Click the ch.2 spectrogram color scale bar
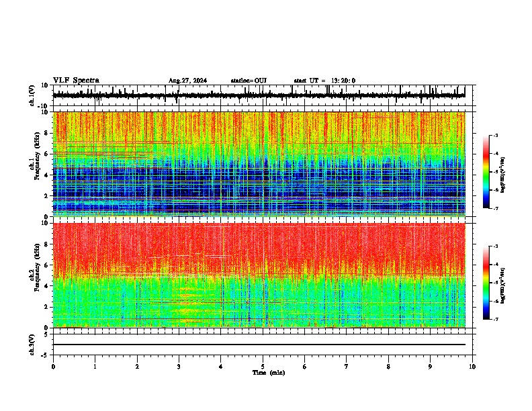This screenshot has width=532, height=411. (x=486, y=283)
